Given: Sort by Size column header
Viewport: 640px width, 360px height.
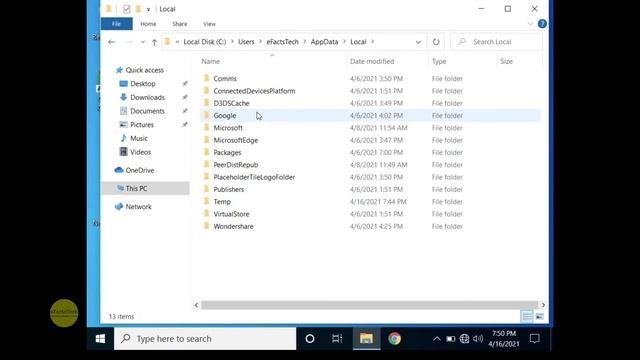Looking at the screenshot, I should (x=506, y=61).
